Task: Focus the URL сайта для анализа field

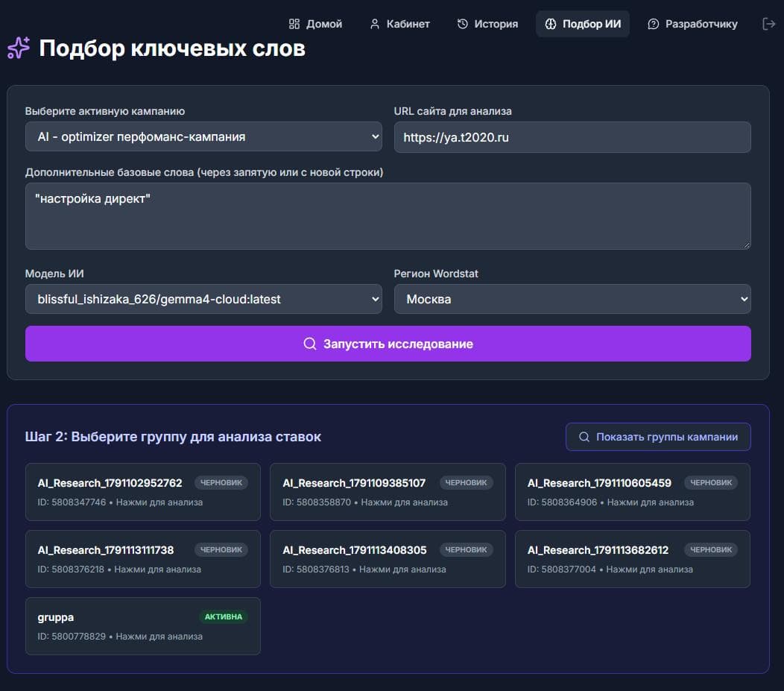Action: tap(572, 137)
